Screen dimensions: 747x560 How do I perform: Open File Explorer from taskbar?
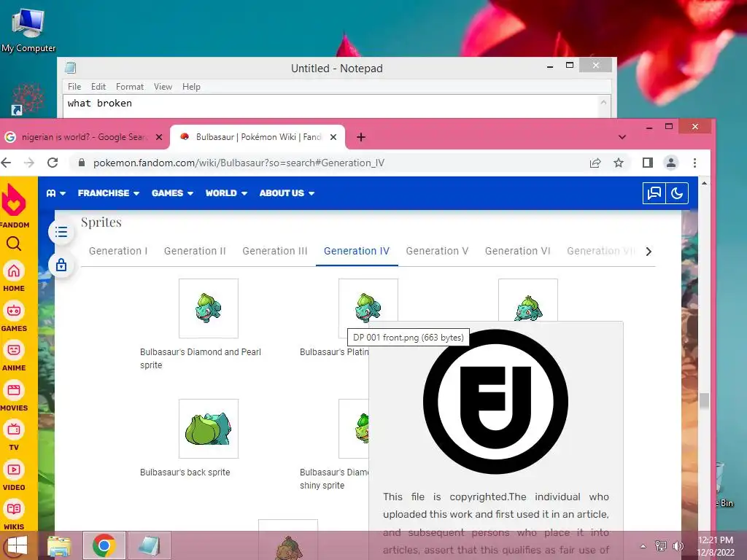60,545
